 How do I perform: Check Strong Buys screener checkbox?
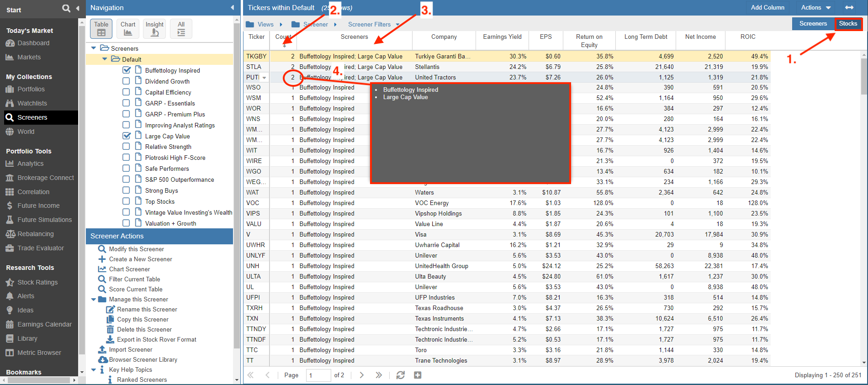tap(126, 190)
